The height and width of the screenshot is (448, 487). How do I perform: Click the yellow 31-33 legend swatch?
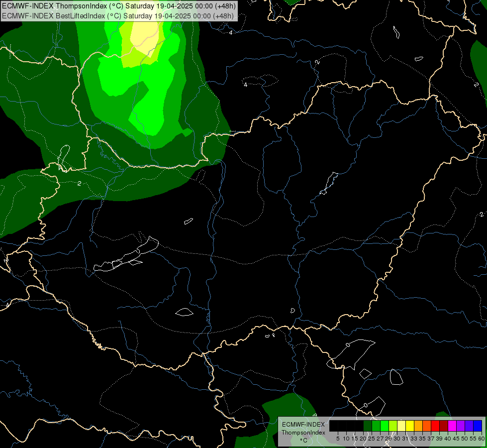coord(410,426)
